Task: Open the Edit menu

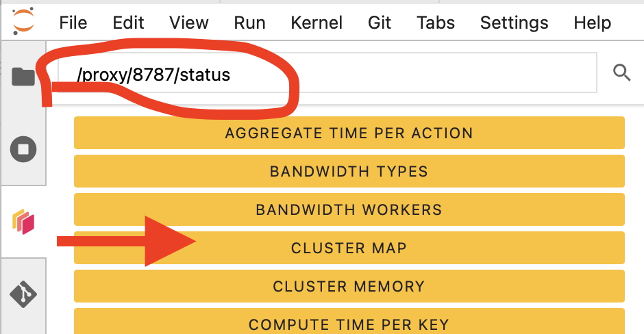Action: click(x=129, y=23)
